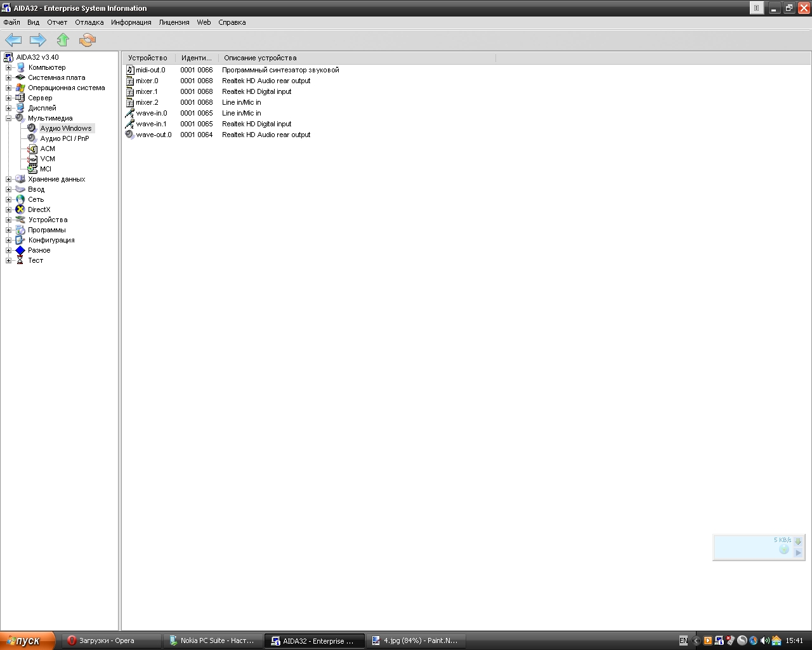Click the mixer.2 device icon
812x650 pixels.
coord(129,102)
